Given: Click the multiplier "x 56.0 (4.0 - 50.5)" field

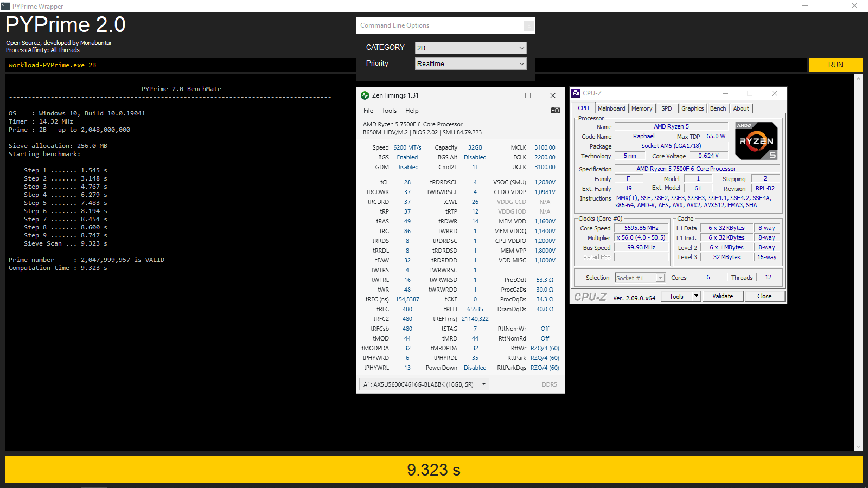Looking at the screenshot, I should click(x=641, y=238).
